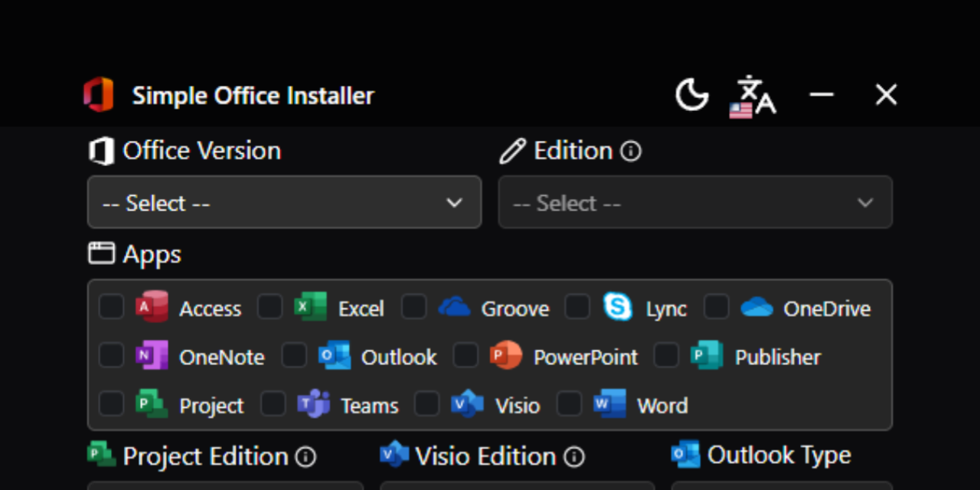The height and width of the screenshot is (490, 980).
Task: Click the Apps window icon
Action: tap(101, 253)
